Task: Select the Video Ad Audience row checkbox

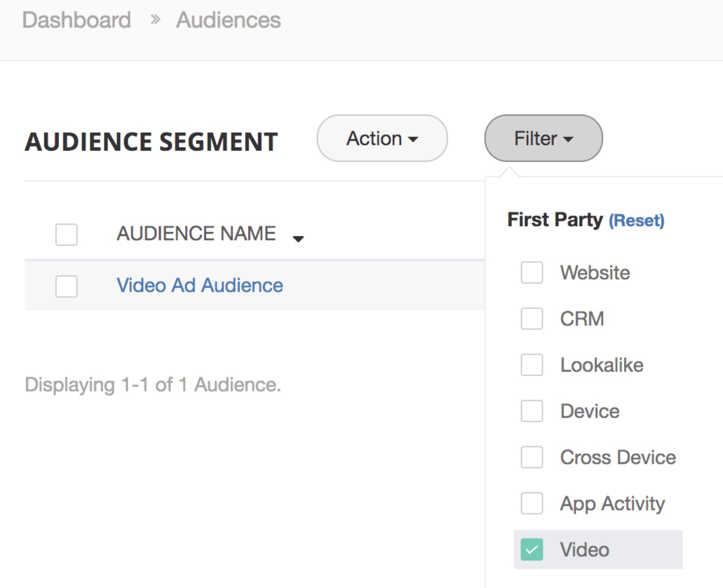Action: [66, 286]
